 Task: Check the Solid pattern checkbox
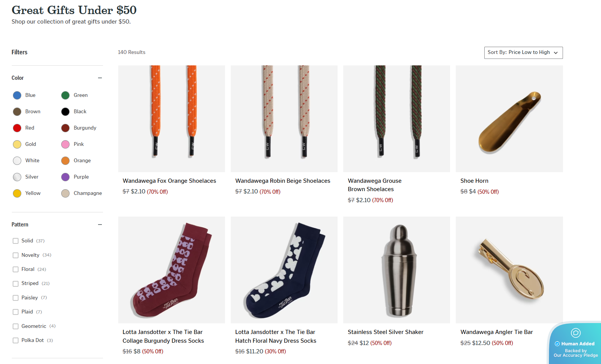click(x=16, y=241)
